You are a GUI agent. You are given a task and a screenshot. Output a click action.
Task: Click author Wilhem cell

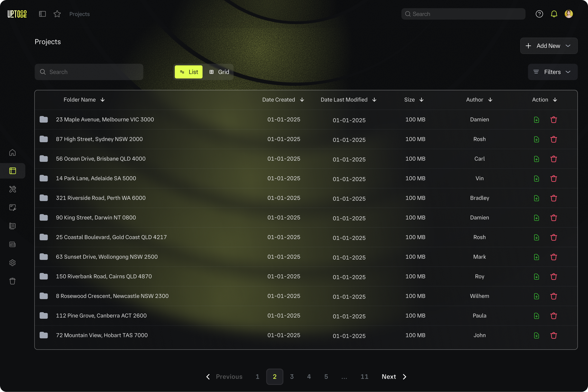click(x=480, y=296)
